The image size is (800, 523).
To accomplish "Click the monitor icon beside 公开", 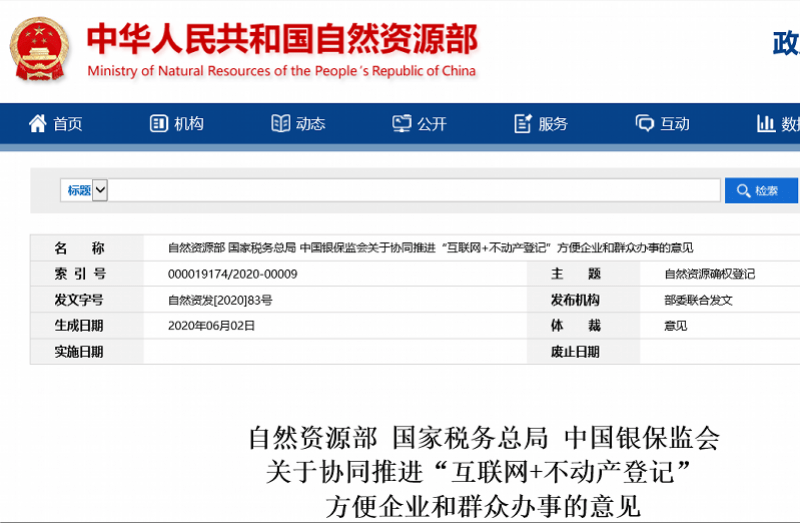I will [x=402, y=123].
